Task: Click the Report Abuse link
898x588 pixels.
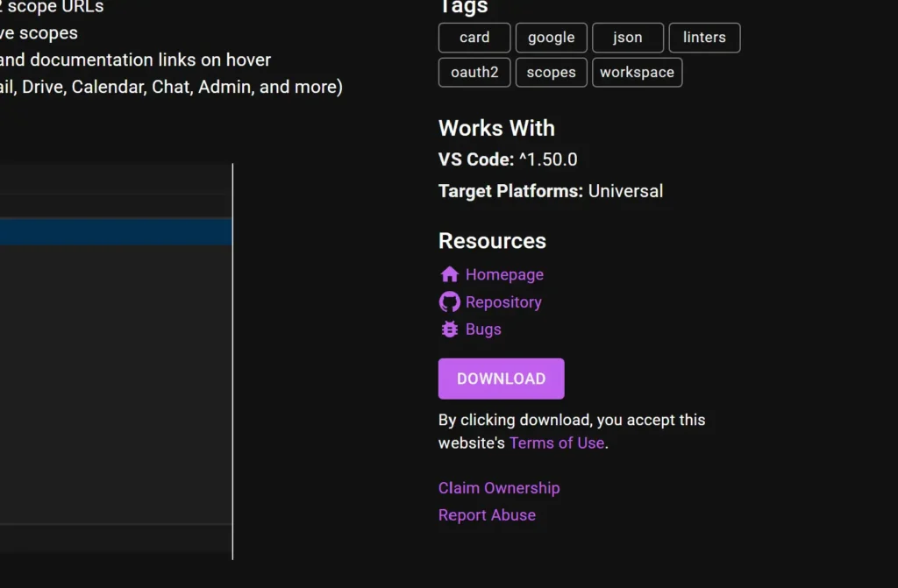Action: click(x=487, y=515)
